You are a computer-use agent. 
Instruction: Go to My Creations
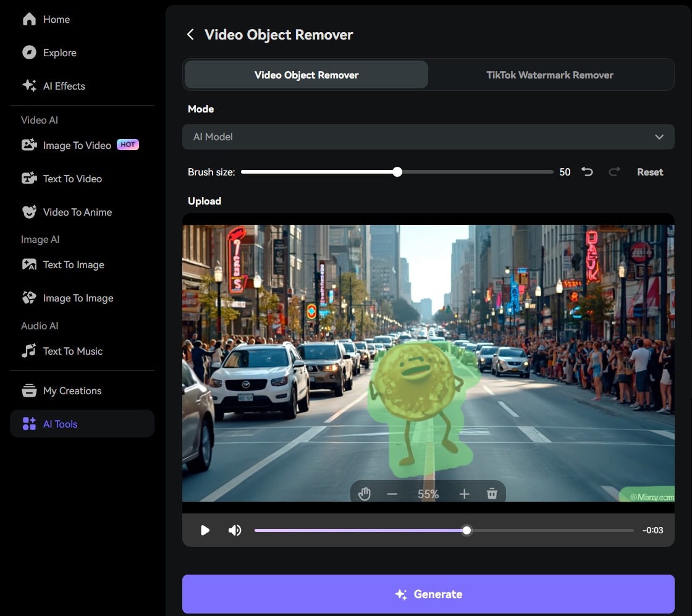(72, 390)
